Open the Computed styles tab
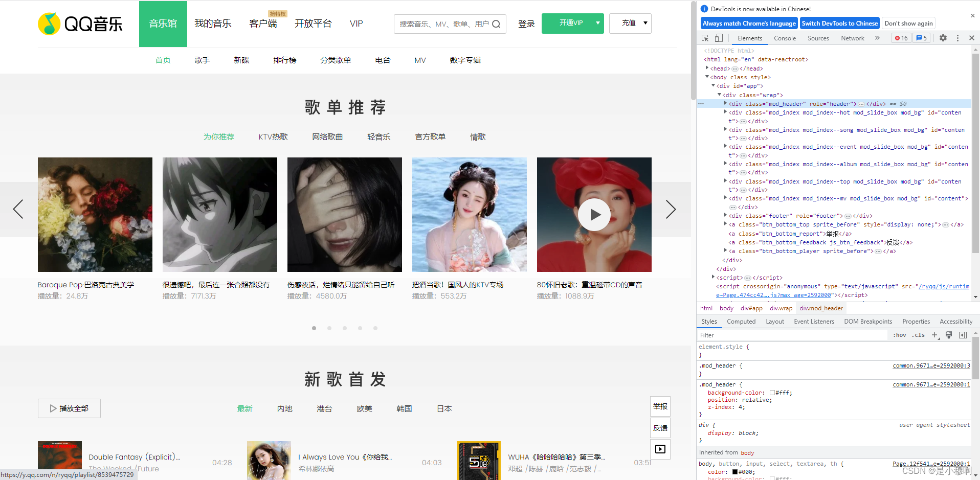This screenshot has width=980, height=480. [x=741, y=322]
